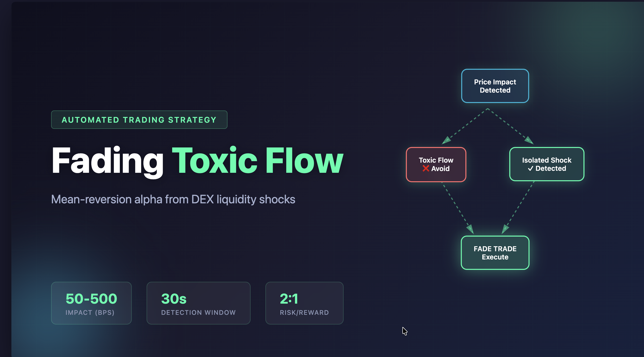Toggle the Toxic Flow Avoid state
Viewport: 644px width, 357px height.
(436, 164)
